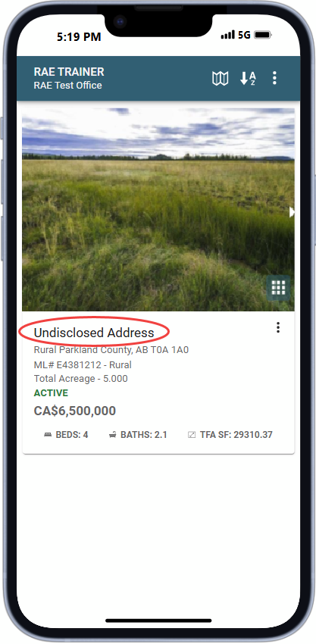Open the photo grid gallery icon
This screenshot has height=644, width=316.
[x=278, y=288]
